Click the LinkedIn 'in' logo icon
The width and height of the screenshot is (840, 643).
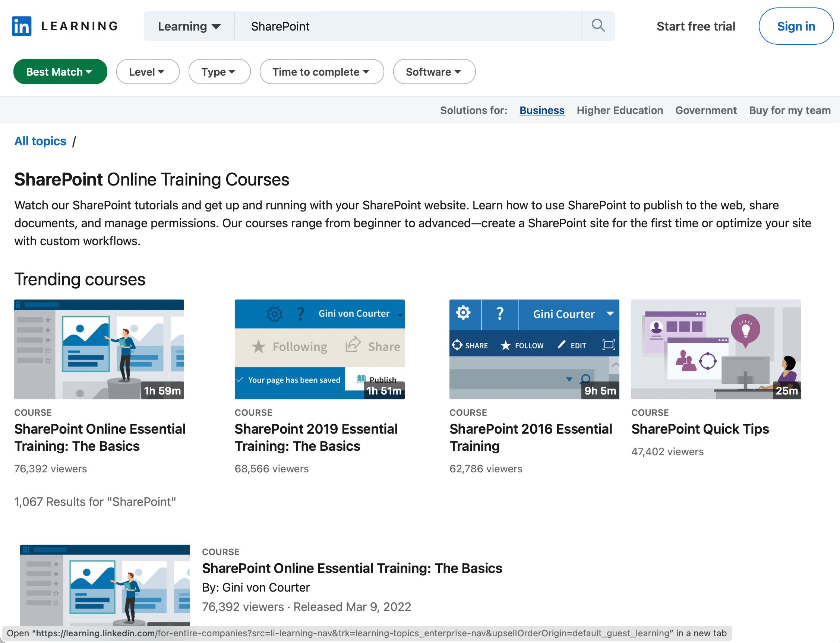(x=22, y=26)
